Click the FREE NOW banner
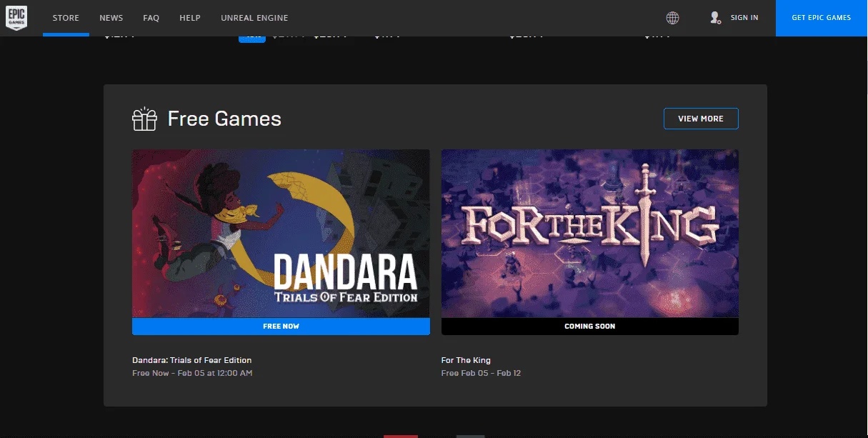This screenshot has height=438, width=868. point(281,327)
